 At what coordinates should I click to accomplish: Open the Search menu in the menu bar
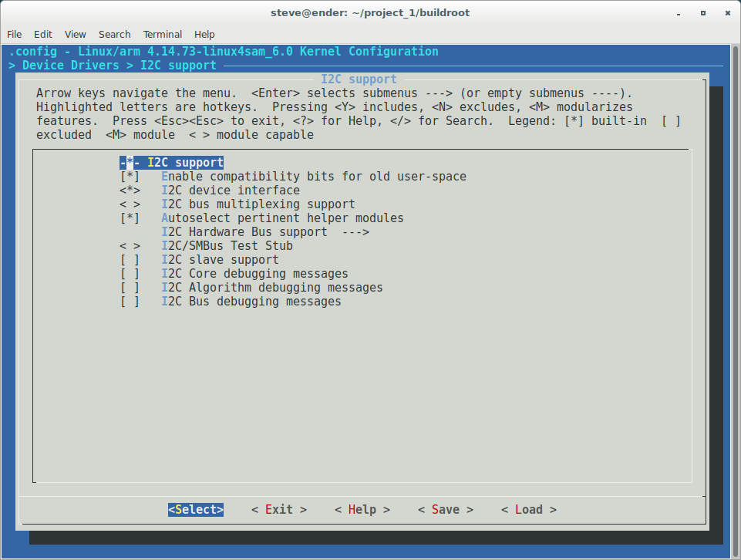pyautogui.click(x=114, y=34)
